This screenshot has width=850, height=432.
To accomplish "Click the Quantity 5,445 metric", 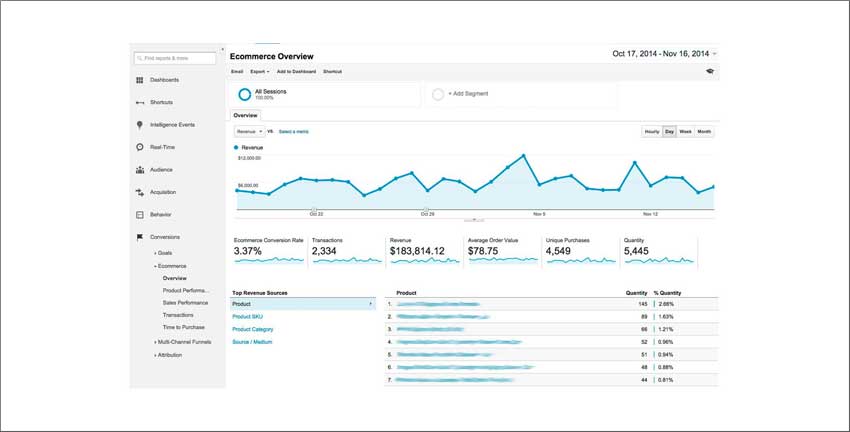I will coord(659,251).
